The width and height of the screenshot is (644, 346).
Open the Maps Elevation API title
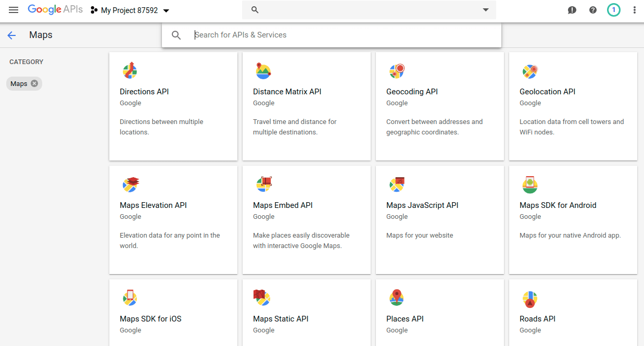153,205
